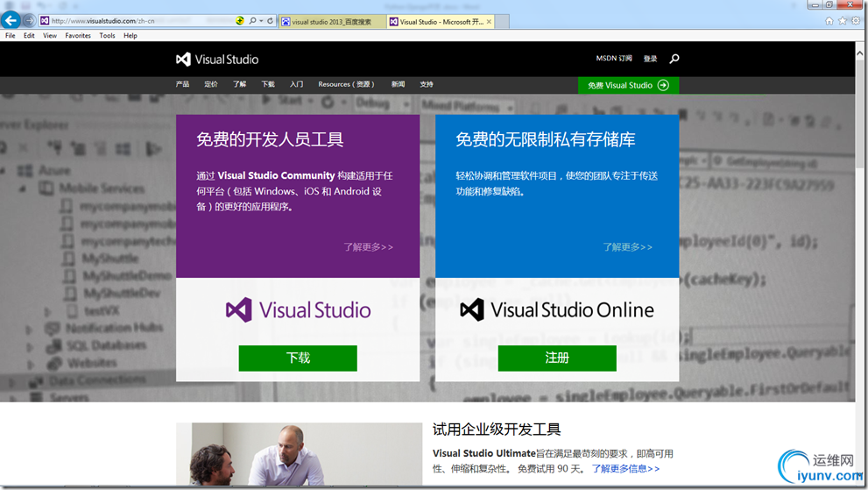This screenshot has width=868, height=490.
Task: Click the green 免费 Visual Studio button
Action: tap(628, 85)
